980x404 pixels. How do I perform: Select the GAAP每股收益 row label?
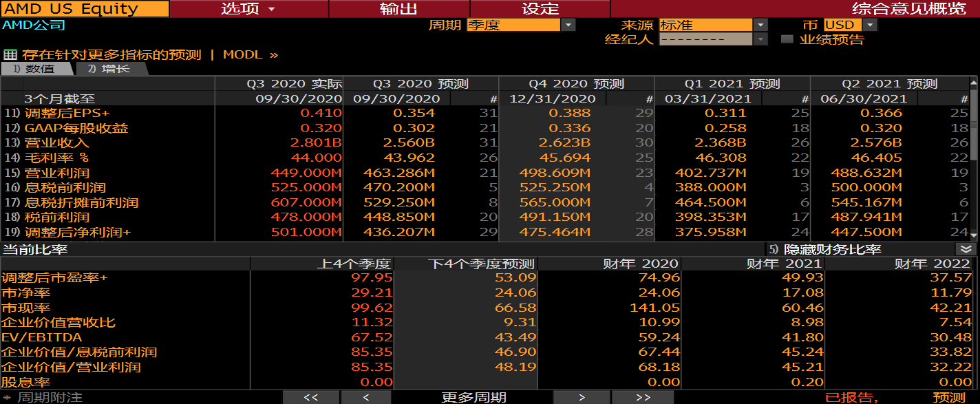pyautogui.click(x=76, y=128)
